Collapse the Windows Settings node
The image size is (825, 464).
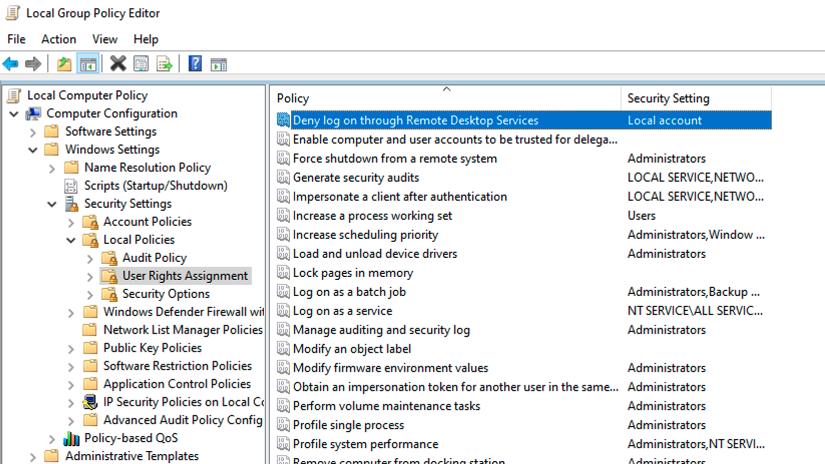click(x=33, y=150)
